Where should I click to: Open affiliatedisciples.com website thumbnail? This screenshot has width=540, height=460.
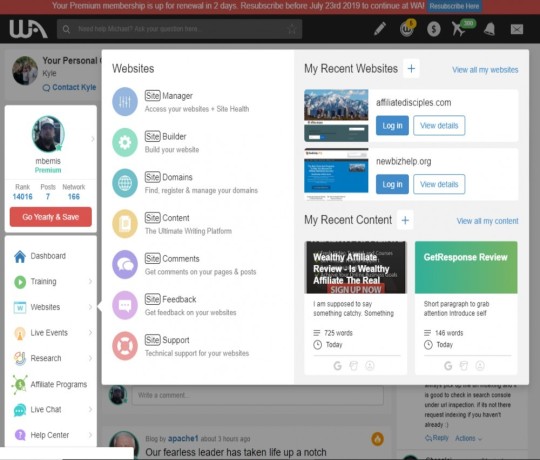click(336, 116)
